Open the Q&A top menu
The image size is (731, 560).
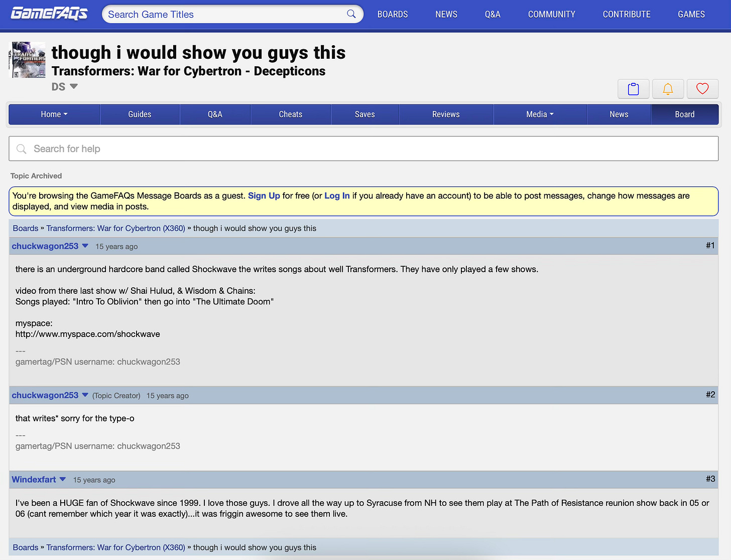[x=493, y=14]
